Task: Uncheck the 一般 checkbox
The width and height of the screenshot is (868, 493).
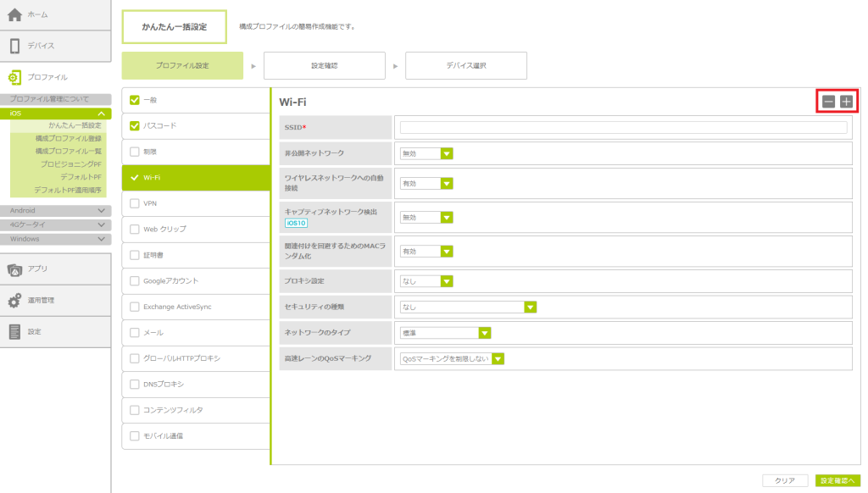Action: click(134, 100)
